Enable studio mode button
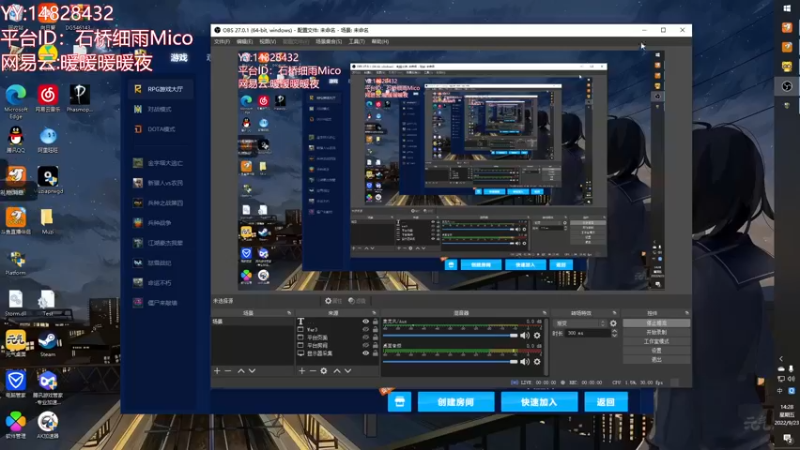800x450 pixels. tap(656, 341)
